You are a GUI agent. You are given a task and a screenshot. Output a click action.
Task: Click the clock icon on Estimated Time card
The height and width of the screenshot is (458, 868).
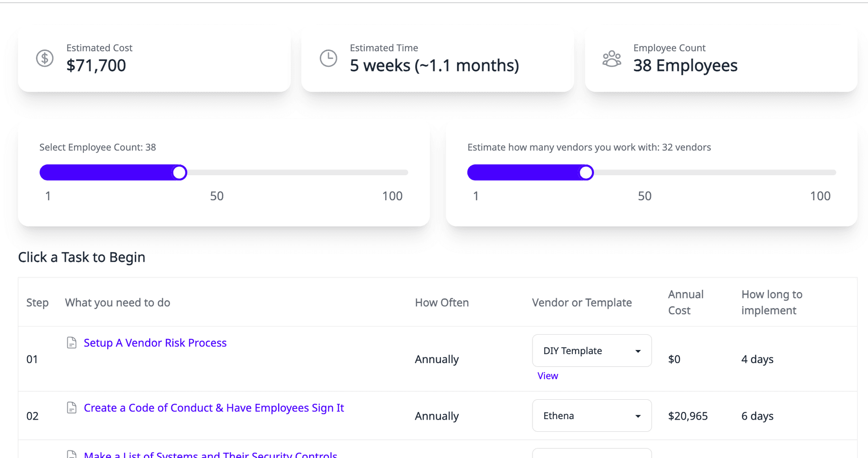click(x=328, y=58)
